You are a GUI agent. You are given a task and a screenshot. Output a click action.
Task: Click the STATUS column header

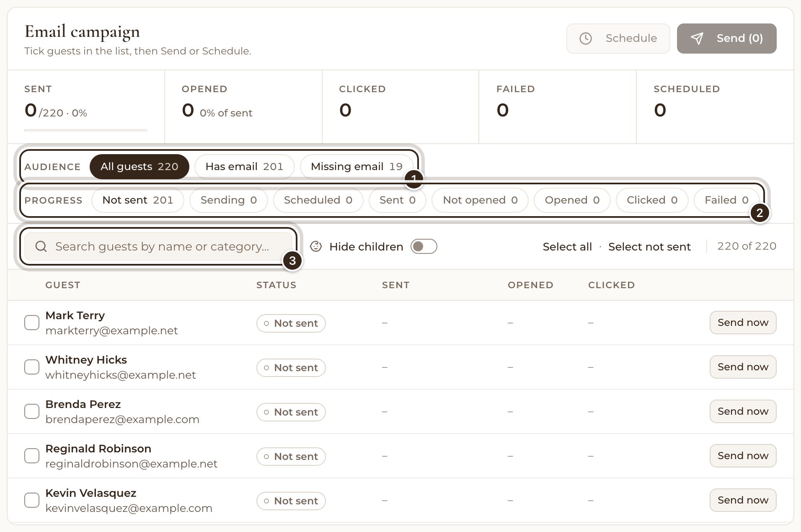click(276, 285)
